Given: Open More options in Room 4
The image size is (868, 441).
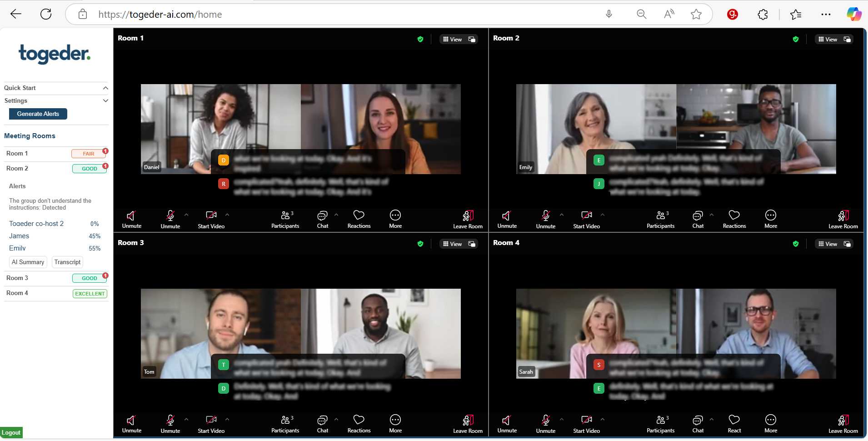Looking at the screenshot, I should 771,424.
